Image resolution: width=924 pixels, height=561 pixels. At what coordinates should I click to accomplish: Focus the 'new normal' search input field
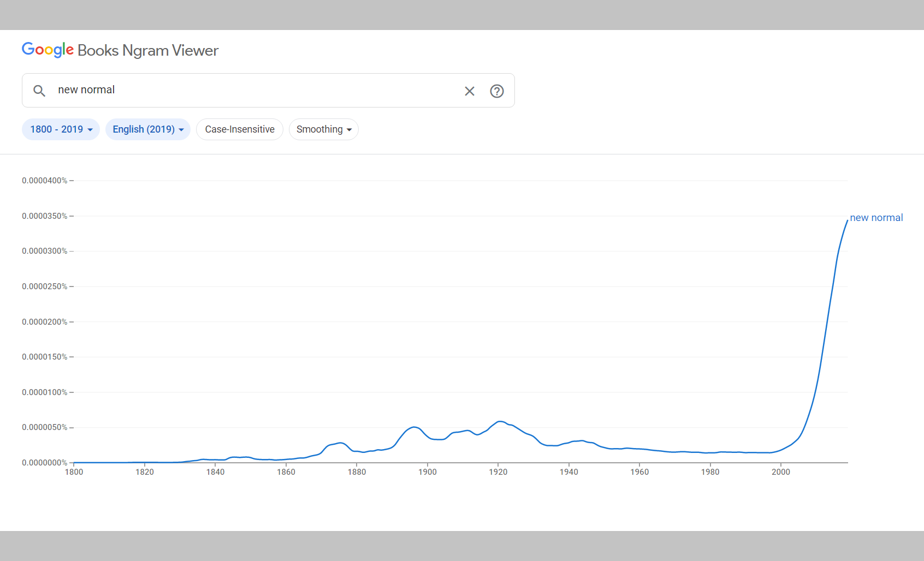coord(251,90)
